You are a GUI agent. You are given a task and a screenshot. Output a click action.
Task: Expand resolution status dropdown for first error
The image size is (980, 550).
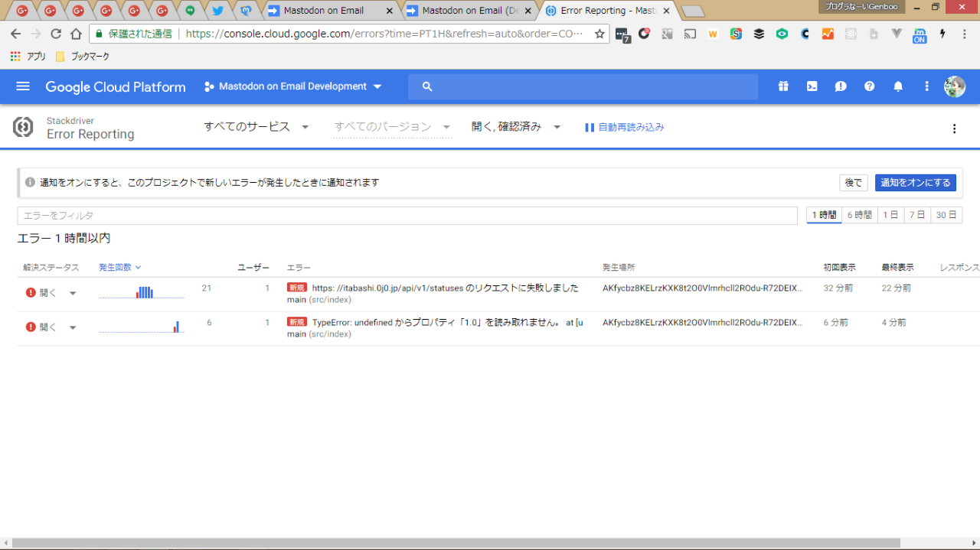[x=73, y=293]
